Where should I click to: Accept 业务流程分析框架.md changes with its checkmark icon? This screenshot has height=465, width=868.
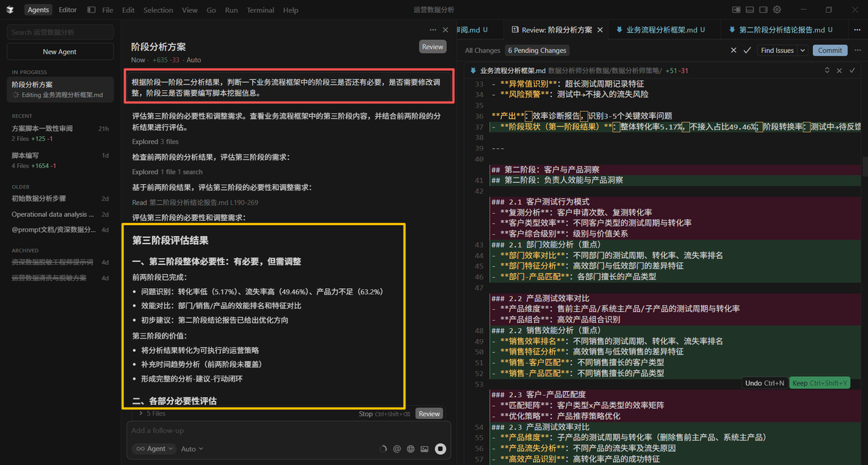[x=852, y=70]
